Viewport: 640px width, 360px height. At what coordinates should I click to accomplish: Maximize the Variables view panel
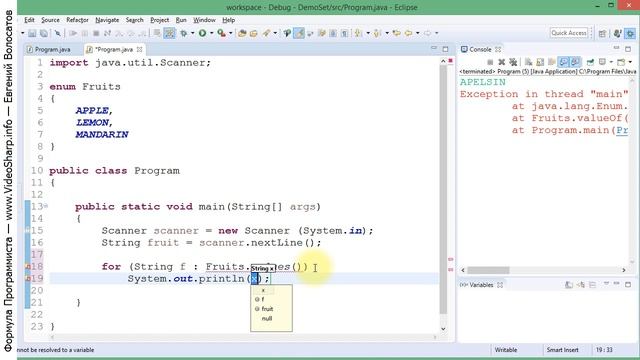628,284
